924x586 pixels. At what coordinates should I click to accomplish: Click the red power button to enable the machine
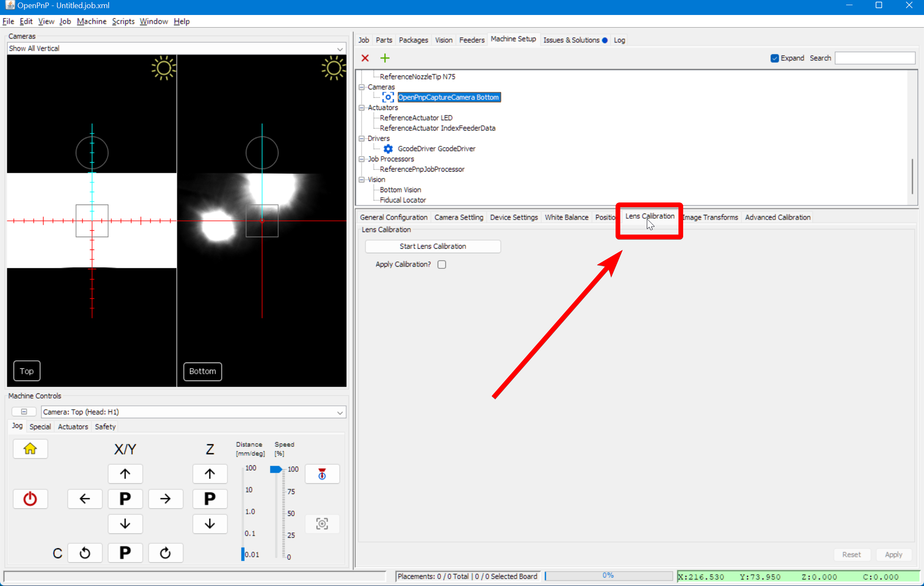[x=30, y=498]
